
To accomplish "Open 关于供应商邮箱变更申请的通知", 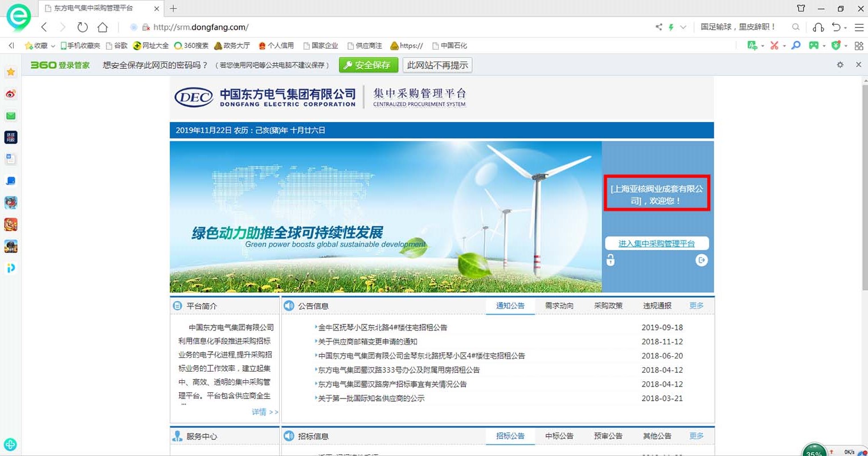I will (367, 341).
